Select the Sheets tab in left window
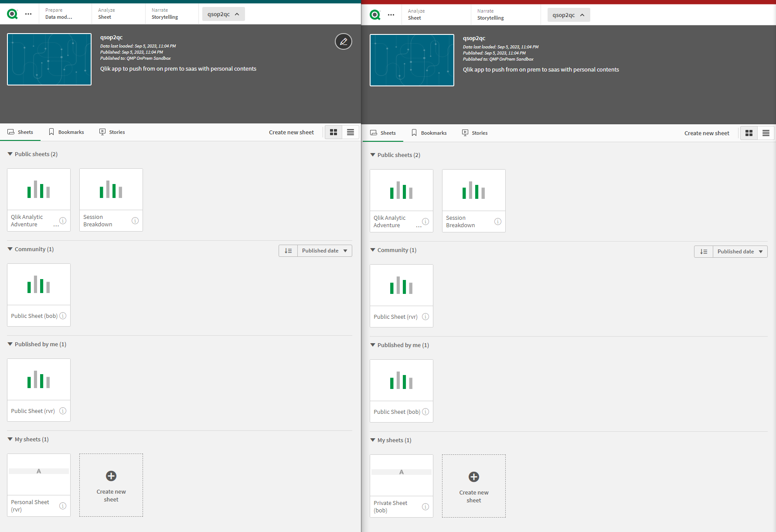Viewport: 776px width, 532px height. 20,132
